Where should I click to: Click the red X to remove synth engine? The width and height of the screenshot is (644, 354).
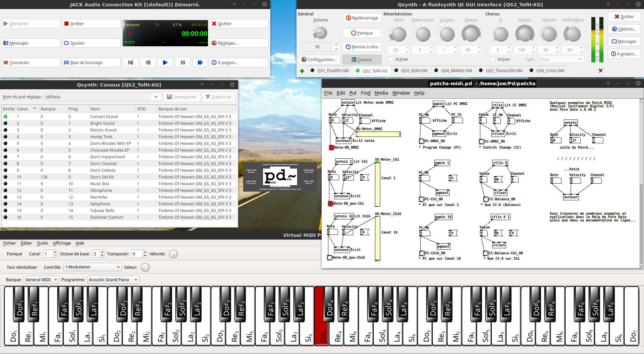click(600, 71)
